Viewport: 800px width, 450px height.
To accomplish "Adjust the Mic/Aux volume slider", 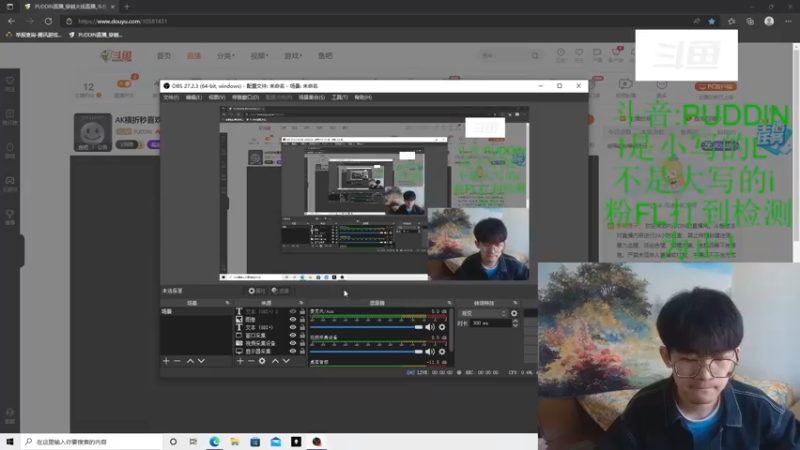I will click(x=366, y=327).
